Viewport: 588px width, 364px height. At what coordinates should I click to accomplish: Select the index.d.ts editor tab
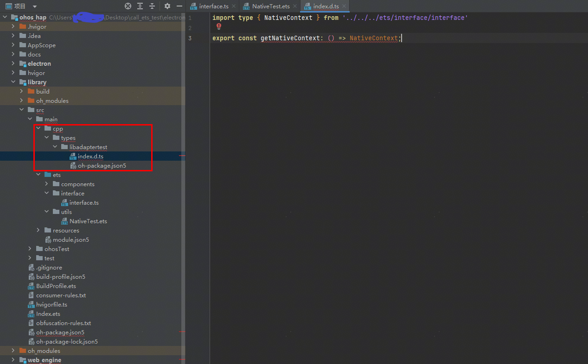(x=326, y=6)
